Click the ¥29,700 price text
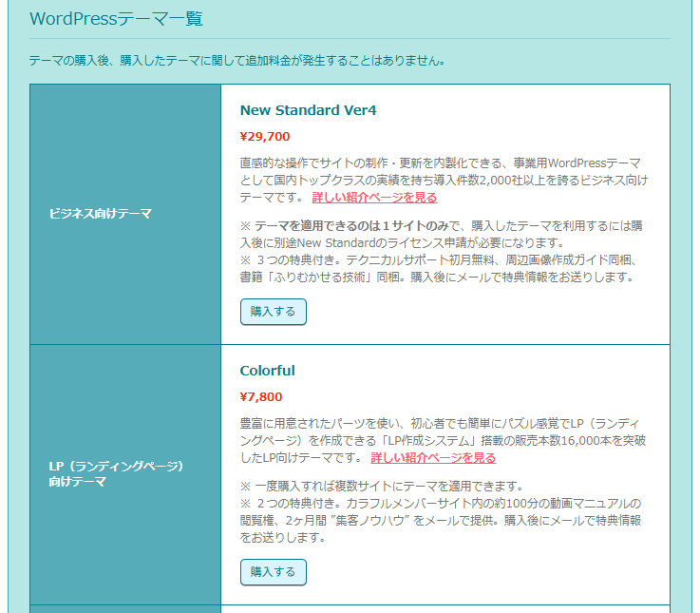Image resolution: width=700 pixels, height=613 pixels. point(265,136)
